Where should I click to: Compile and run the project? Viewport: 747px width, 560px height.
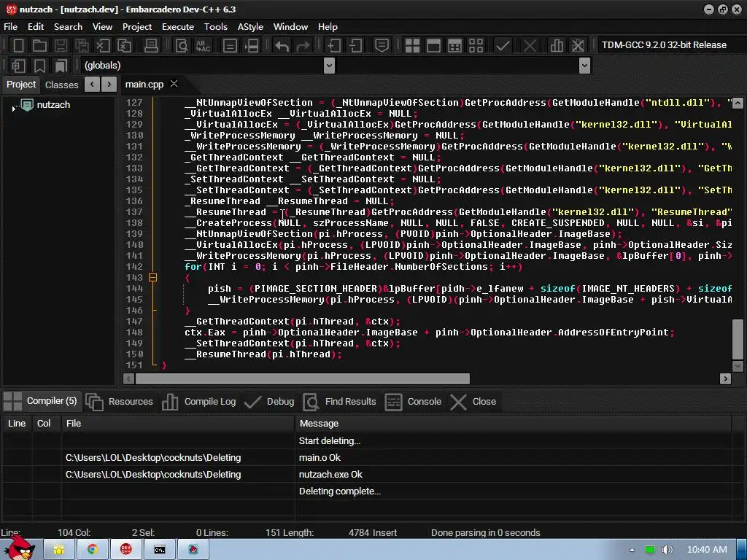coord(455,46)
